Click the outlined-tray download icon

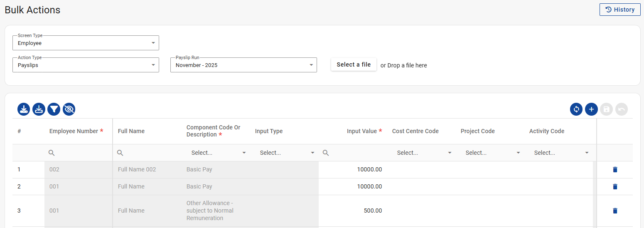click(39, 109)
